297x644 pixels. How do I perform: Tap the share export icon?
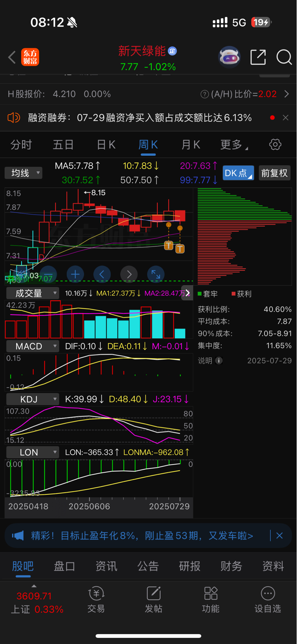point(258,57)
